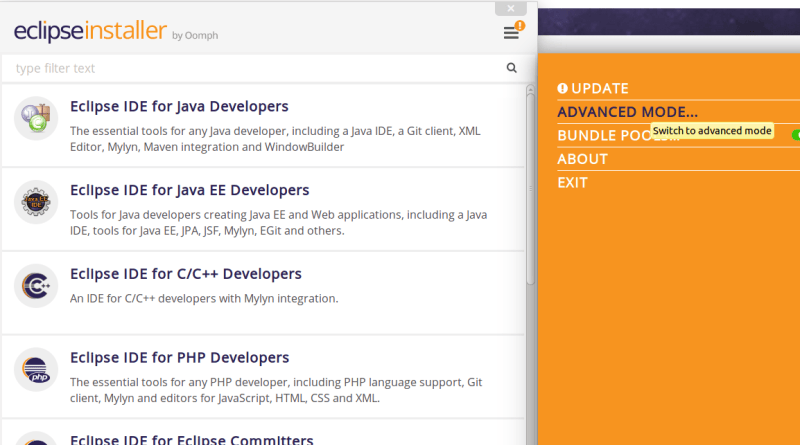Open the ABOUT menu entry
The image size is (800, 445).
pyautogui.click(x=582, y=159)
